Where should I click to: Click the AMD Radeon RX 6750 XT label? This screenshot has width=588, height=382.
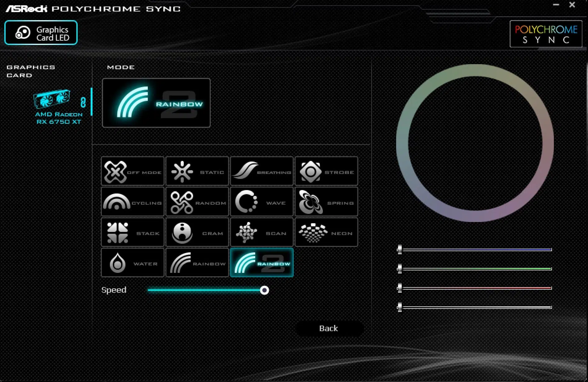59,118
